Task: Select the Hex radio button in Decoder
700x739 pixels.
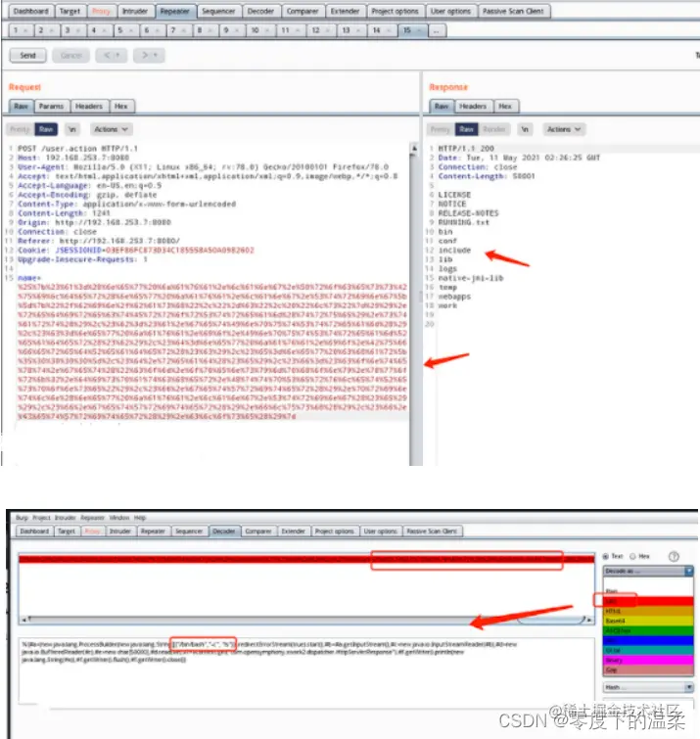Action: 633,557
